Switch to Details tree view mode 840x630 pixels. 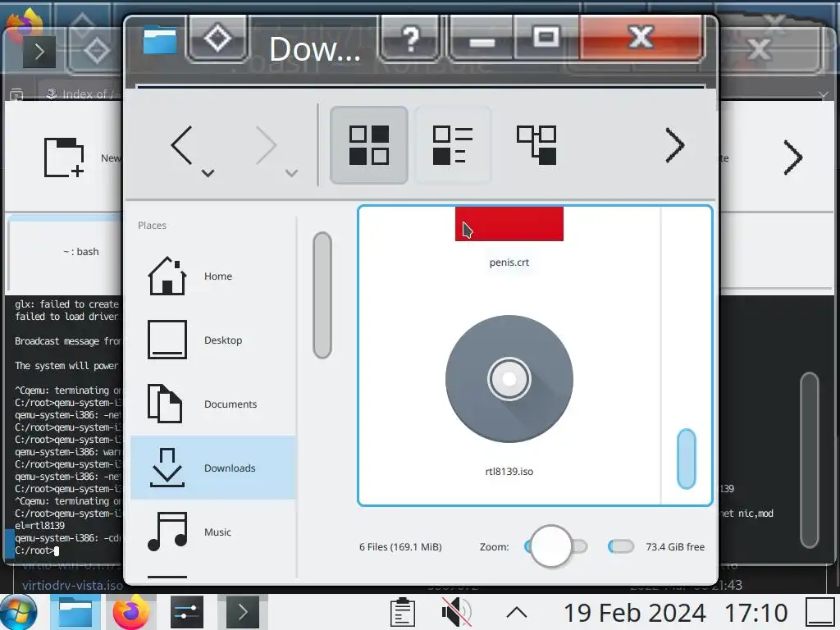point(536,145)
